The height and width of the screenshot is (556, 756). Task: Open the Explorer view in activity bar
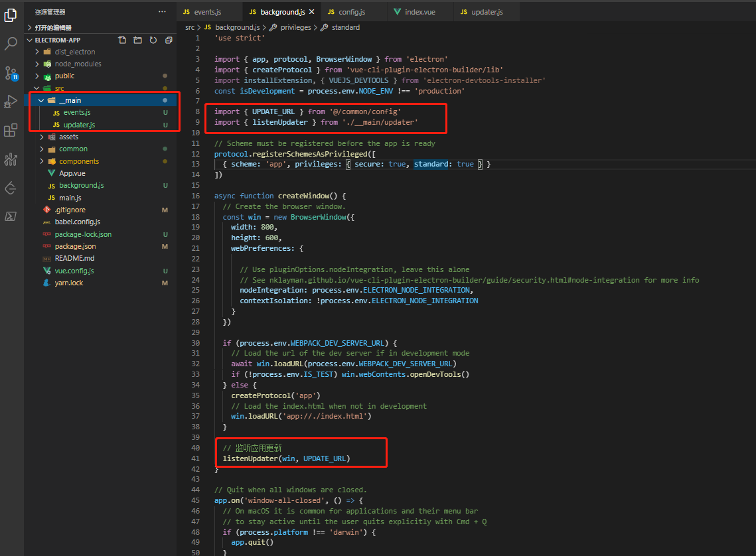pyautogui.click(x=11, y=15)
